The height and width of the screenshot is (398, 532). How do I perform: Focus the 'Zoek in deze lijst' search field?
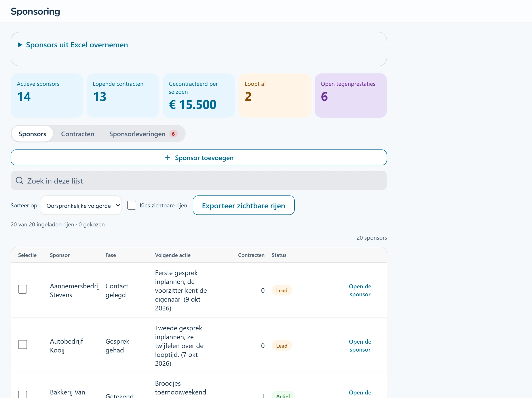[199, 181]
